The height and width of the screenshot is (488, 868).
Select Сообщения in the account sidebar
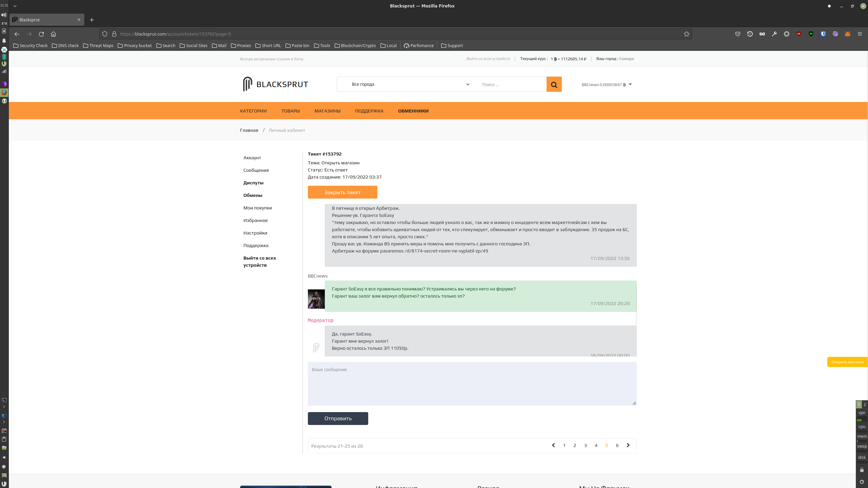pos(256,170)
